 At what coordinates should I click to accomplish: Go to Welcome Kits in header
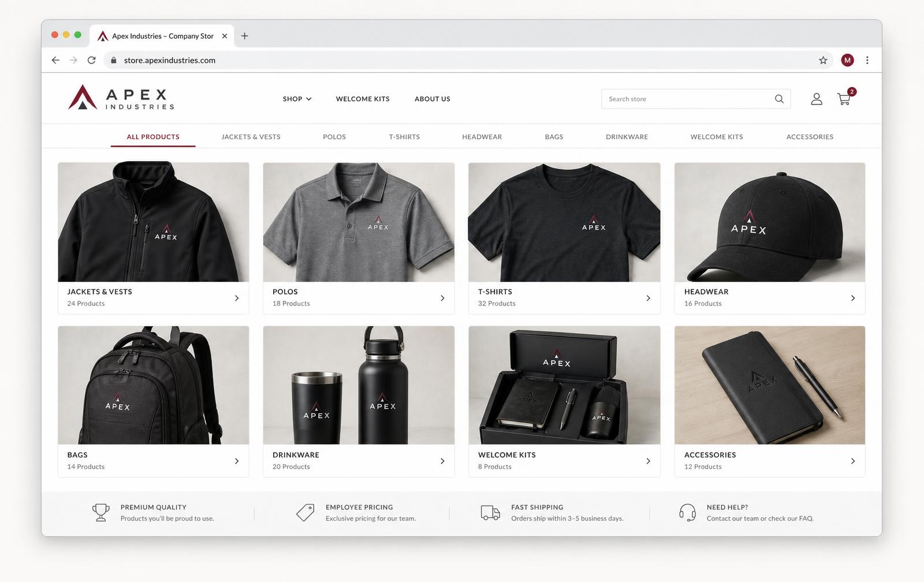pyautogui.click(x=363, y=99)
